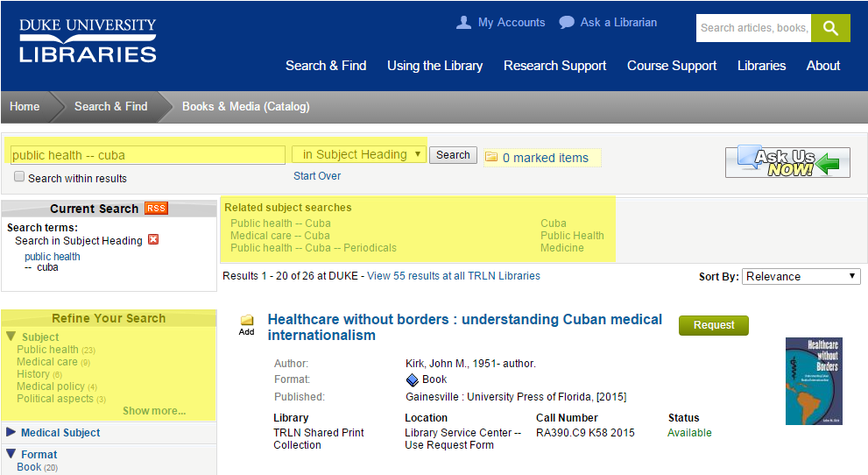Click the green magnifier search icon
This screenshot has width=868, height=475.
tap(830, 28)
